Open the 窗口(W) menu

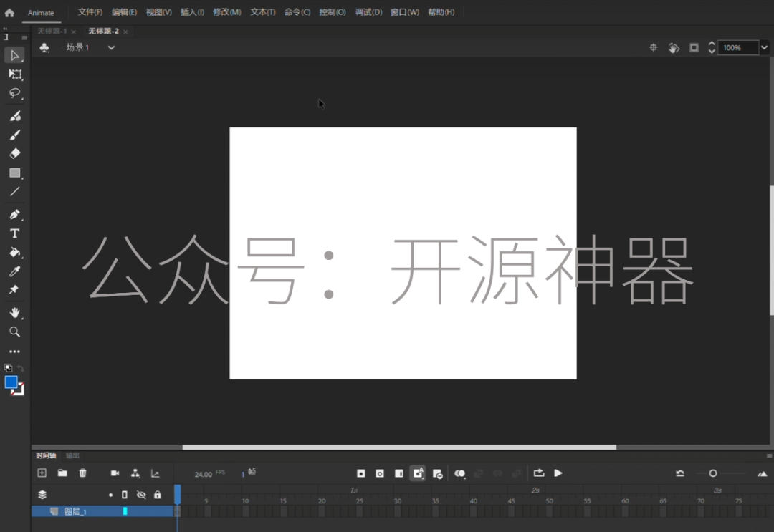405,12
